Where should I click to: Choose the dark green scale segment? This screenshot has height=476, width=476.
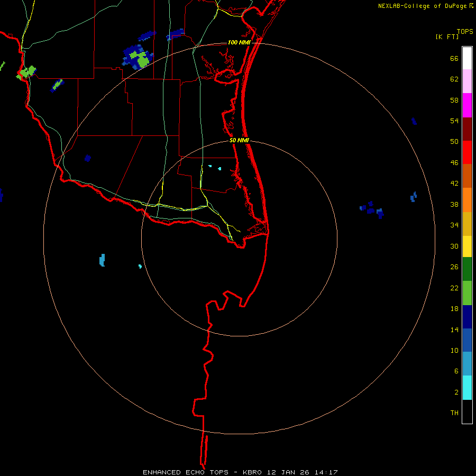467,269
